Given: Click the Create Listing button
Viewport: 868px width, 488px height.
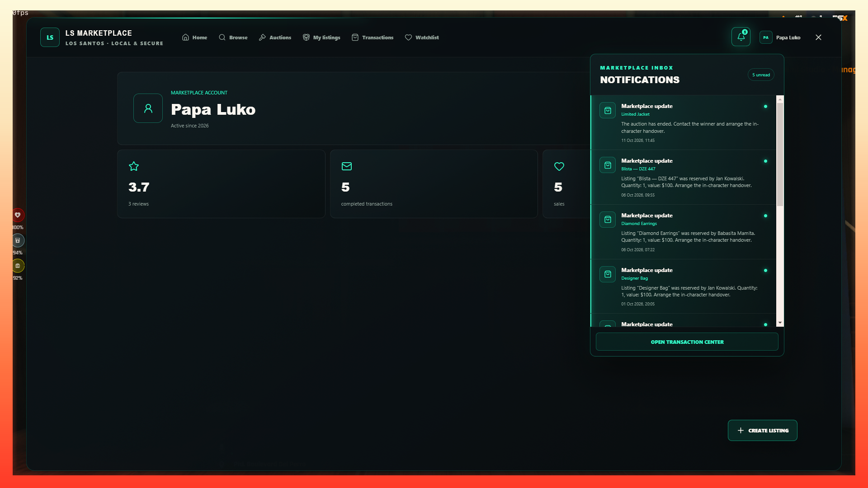Looking at the screenshot, I should (763, 431).
